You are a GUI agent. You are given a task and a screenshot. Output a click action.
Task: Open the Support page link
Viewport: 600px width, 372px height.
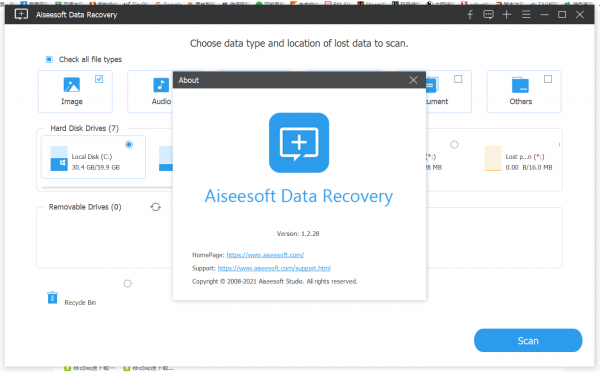(274, 268)
